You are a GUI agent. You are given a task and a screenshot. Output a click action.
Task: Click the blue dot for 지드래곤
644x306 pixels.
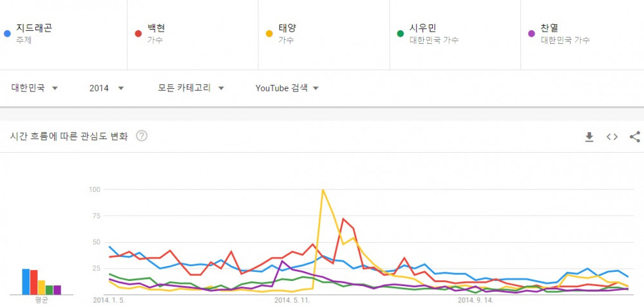pos(7,33)
